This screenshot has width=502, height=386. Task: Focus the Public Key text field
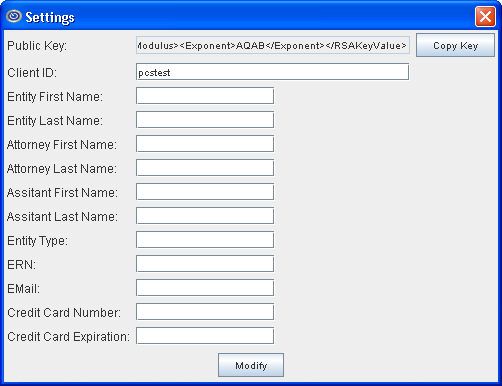pyautogui.click(x=273, y=45)
